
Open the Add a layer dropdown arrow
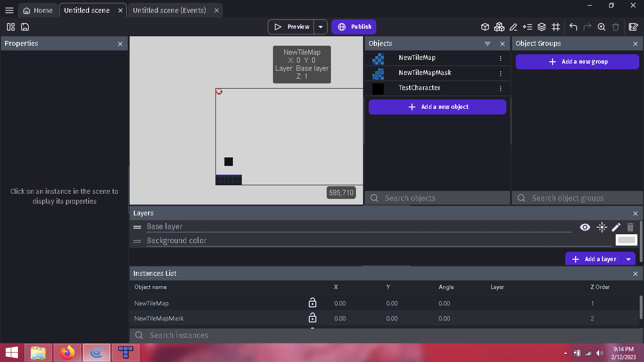click(x=628, y=258)
